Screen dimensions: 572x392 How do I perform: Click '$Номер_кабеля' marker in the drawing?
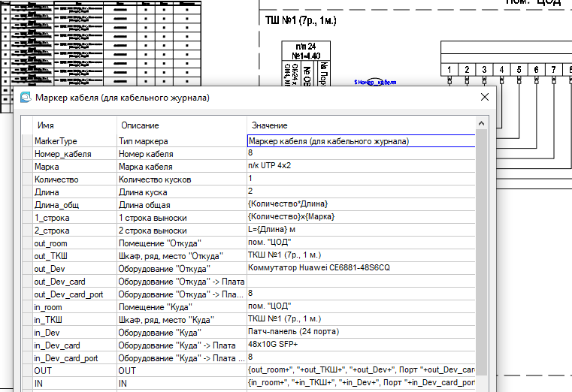click(375, 83)
